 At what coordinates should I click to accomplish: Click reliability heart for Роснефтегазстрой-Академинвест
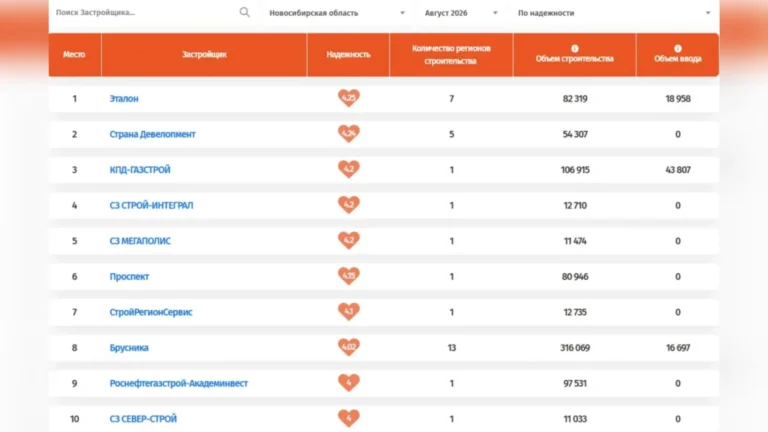[349, 383]
